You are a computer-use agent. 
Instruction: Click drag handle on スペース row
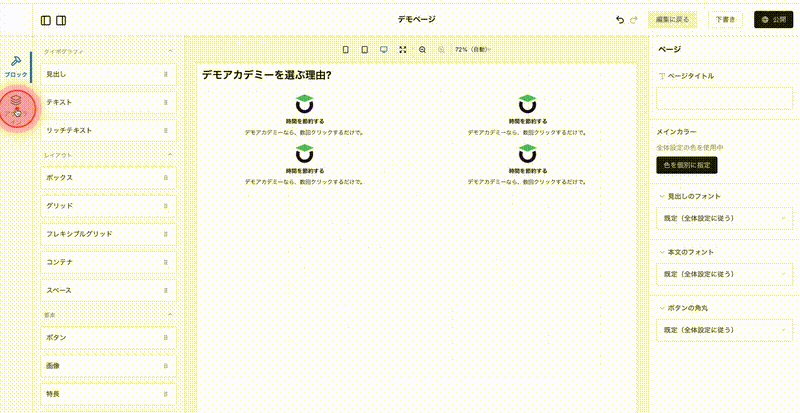coord(165,290)
